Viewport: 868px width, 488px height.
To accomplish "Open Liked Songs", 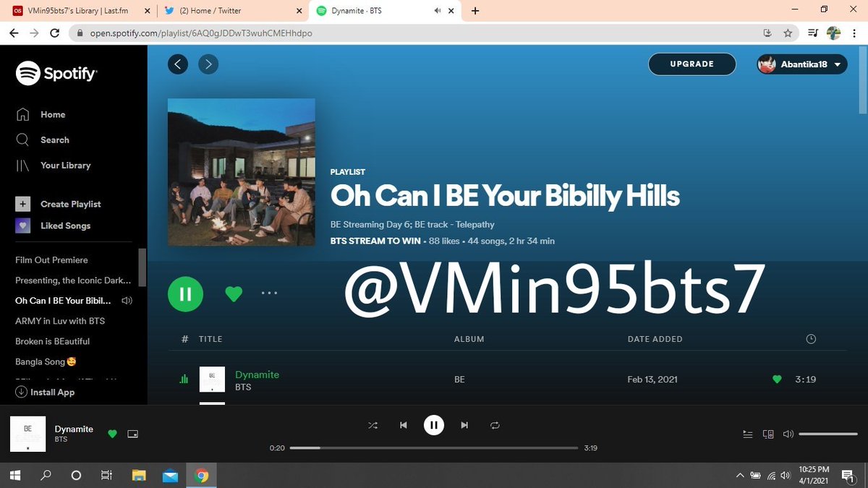I will (54, 226).
